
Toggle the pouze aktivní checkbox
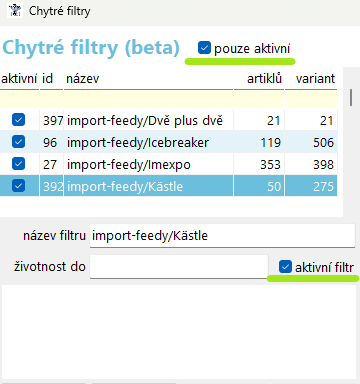(x=204, y=48)
